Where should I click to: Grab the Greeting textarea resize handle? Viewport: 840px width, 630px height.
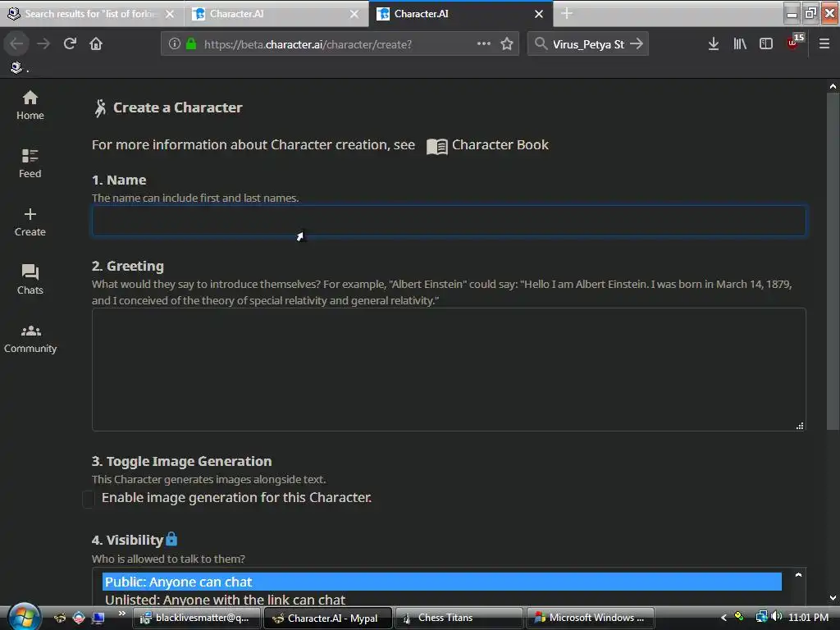(800, 426)
